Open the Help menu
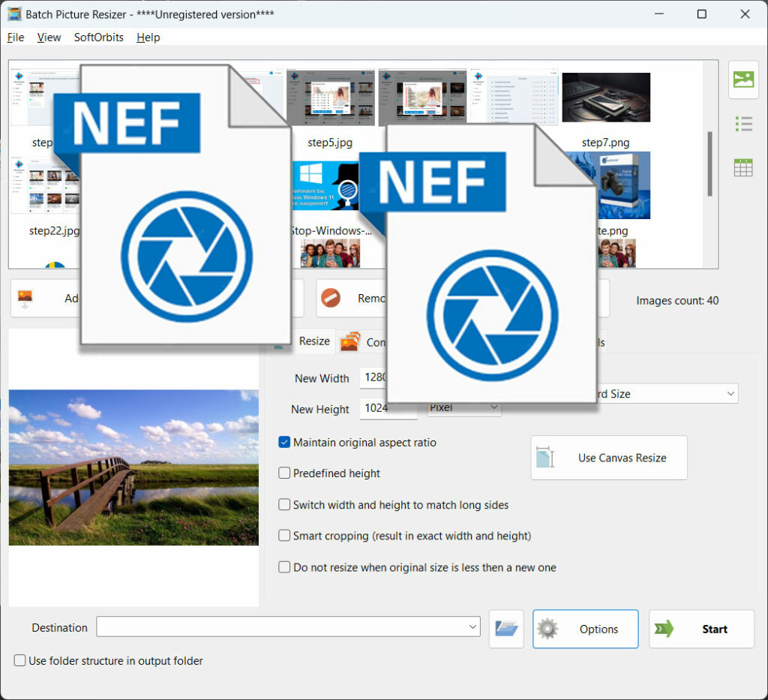Screen dimensions: 768x700 (148, 38)
